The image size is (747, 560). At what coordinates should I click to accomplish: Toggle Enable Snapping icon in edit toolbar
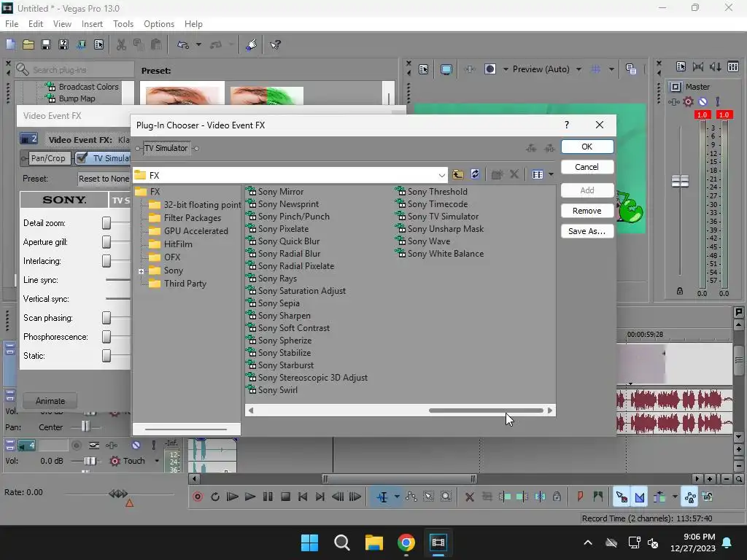tap(622, 497)
